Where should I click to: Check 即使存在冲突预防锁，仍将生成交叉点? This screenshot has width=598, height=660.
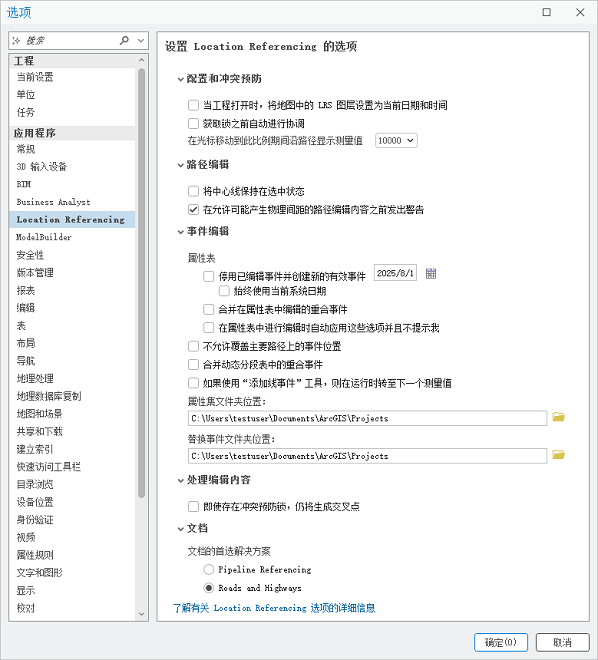pyautogui.click(x=193, y=506)
